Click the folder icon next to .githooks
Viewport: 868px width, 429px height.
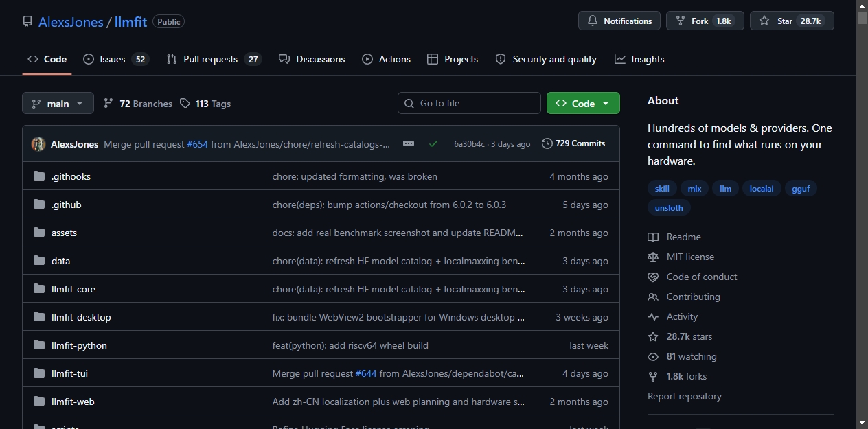click(39, 176)
